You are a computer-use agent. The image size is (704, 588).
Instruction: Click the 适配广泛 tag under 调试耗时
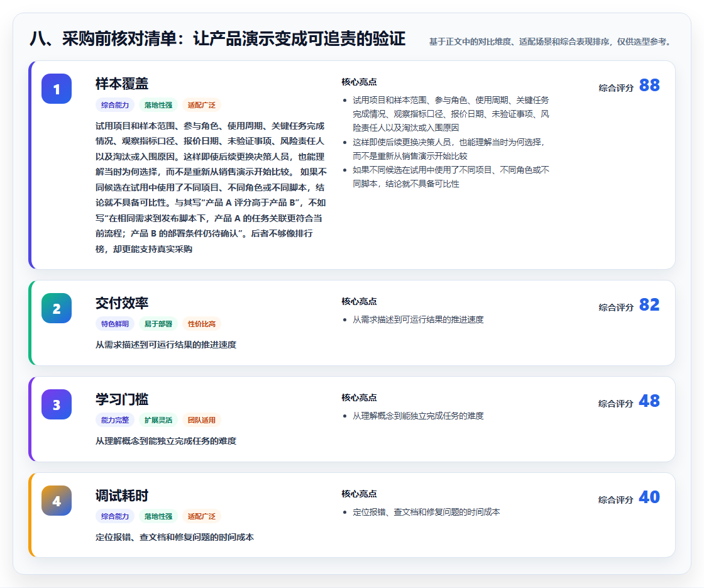[202, 516]
